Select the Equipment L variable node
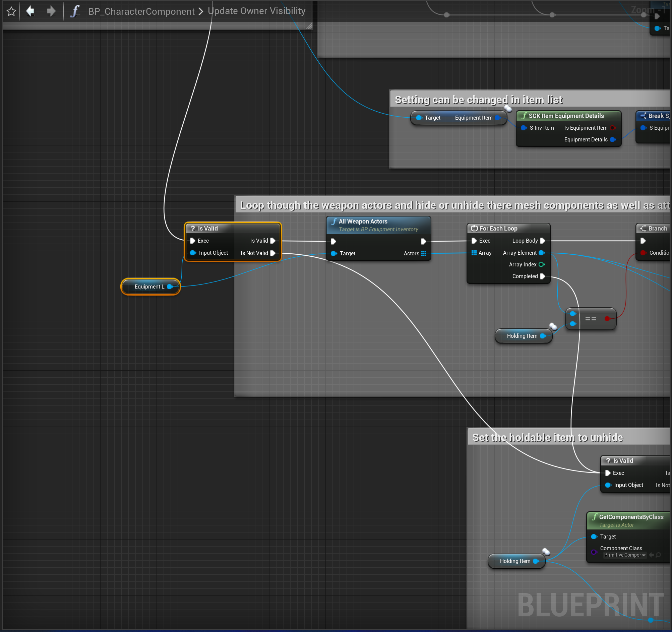Screen dimensions: 672x632 click(149, 287)
